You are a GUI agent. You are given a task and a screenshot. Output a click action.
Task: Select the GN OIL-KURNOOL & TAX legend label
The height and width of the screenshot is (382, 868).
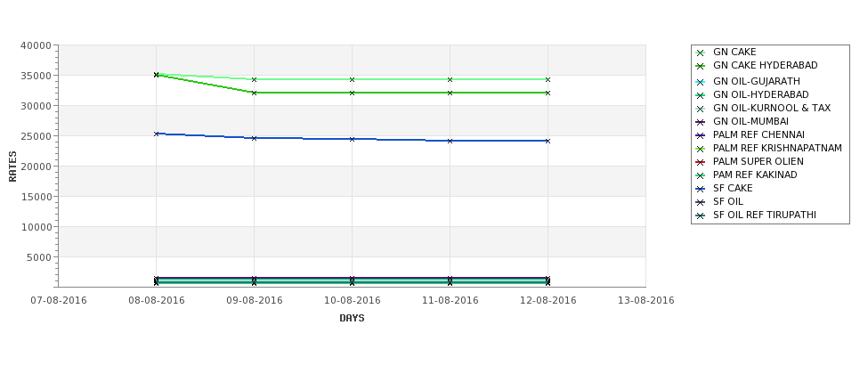coord(772,108)
